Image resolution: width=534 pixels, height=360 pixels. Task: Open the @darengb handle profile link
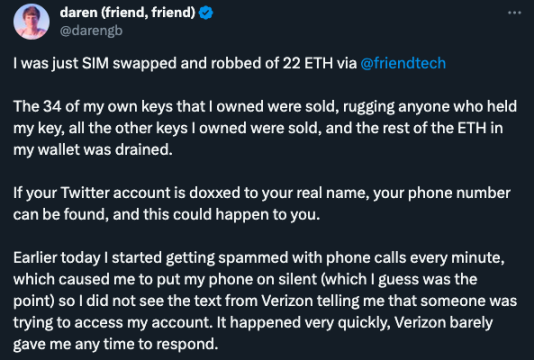point(91,31)
